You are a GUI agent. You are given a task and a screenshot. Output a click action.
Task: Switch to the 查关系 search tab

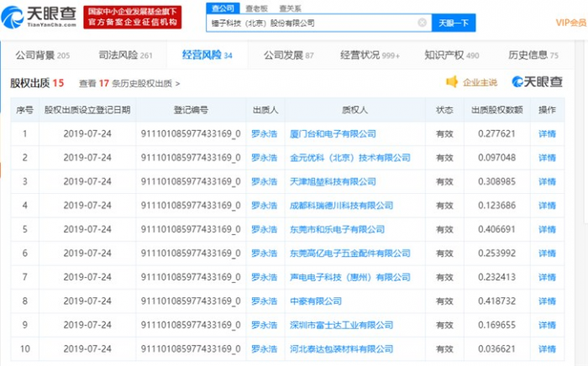(289, 7)
